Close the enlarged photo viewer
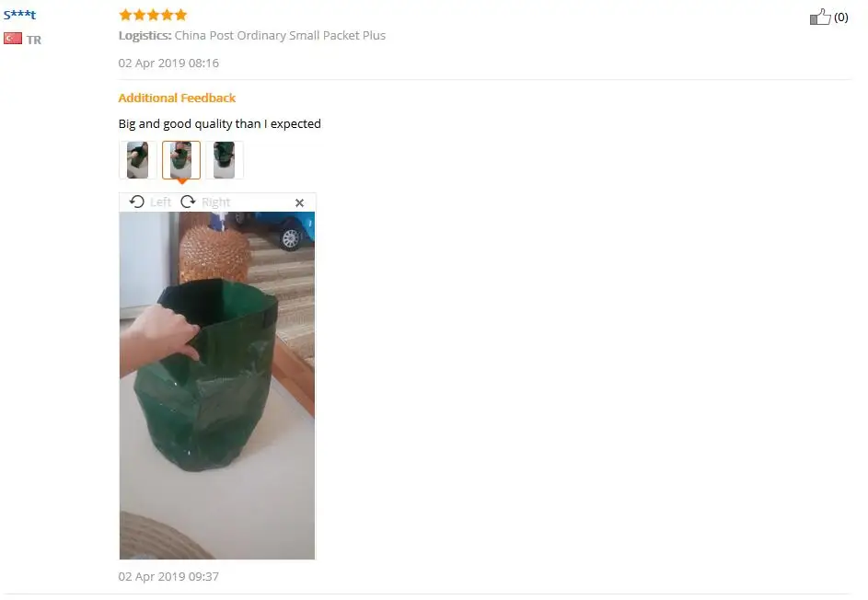This screenshot has width=868, height=600. coord(299,203)
